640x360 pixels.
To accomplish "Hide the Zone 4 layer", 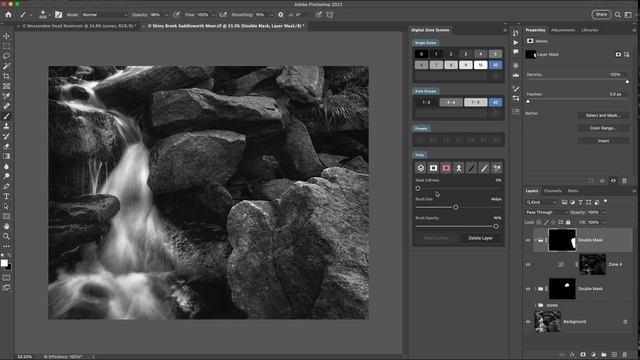I will pyautogui.click(x=528, y=264).
